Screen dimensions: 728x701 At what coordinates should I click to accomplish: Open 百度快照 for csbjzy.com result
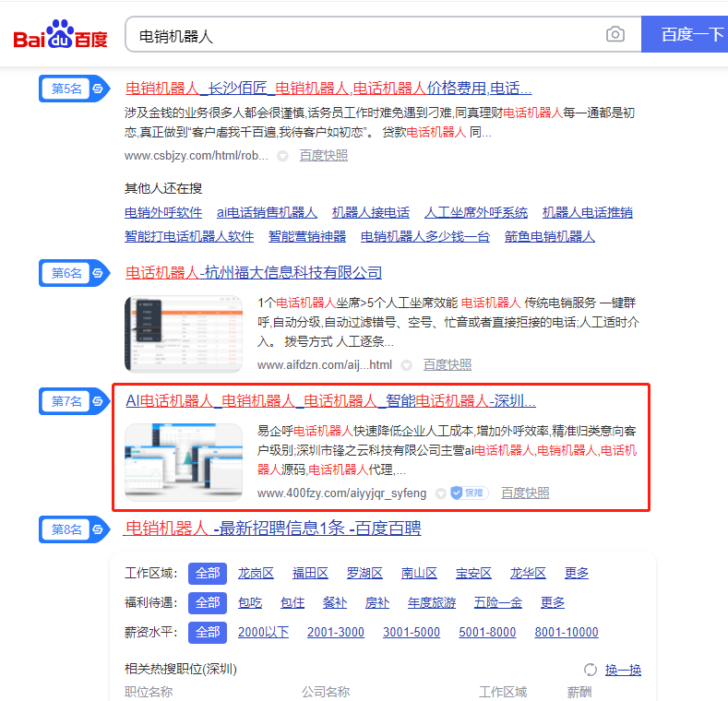(324, 156)
